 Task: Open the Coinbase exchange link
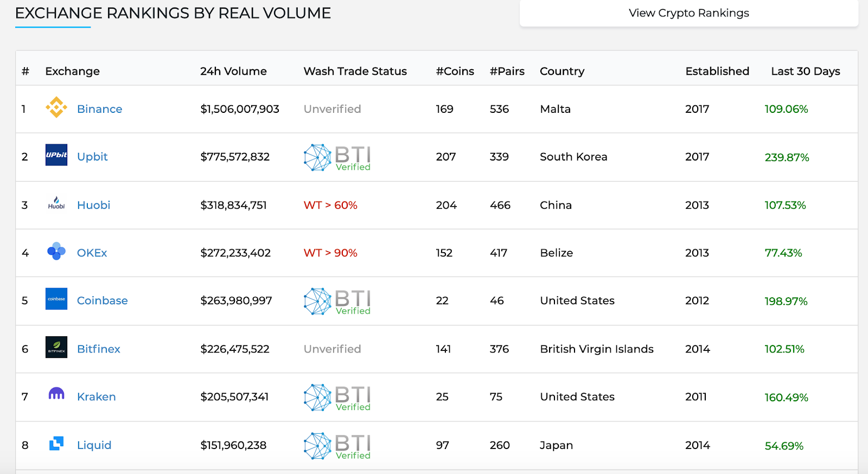point(103,300)
